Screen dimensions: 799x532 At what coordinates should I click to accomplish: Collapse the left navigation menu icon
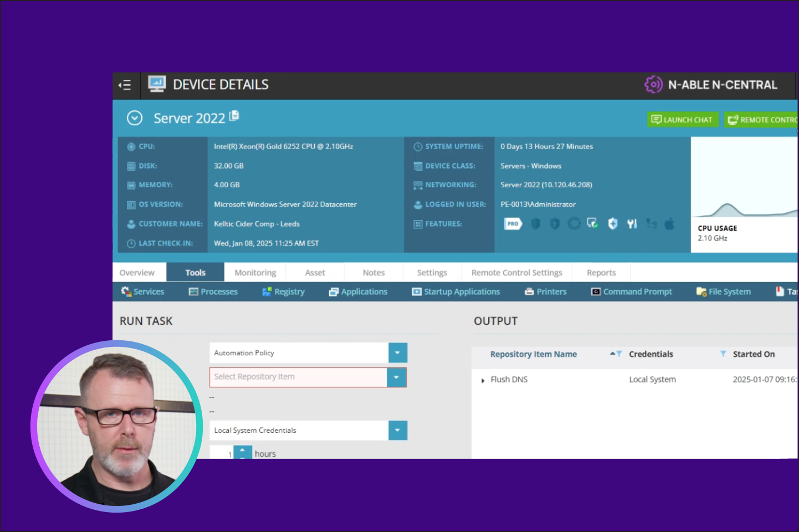coord(125,85)
